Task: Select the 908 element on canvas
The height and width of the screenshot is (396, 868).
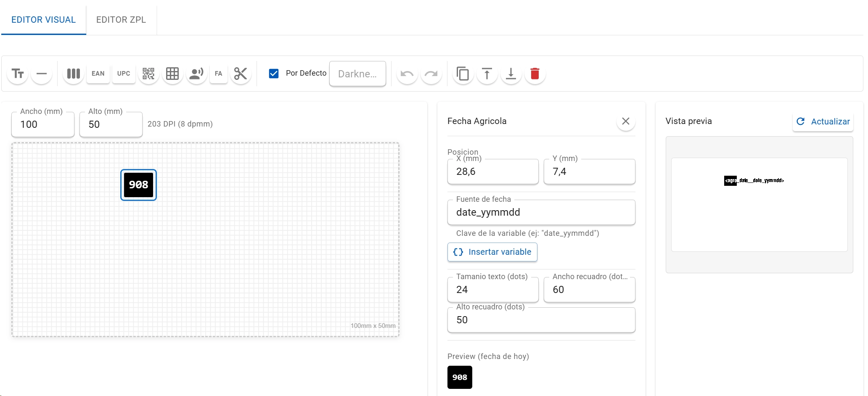Action: point(139,185)
